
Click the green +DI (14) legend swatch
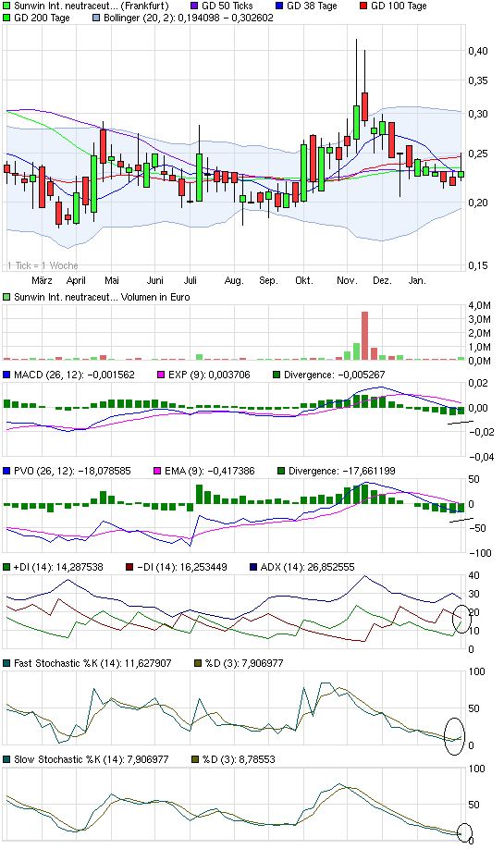point(6,568)
